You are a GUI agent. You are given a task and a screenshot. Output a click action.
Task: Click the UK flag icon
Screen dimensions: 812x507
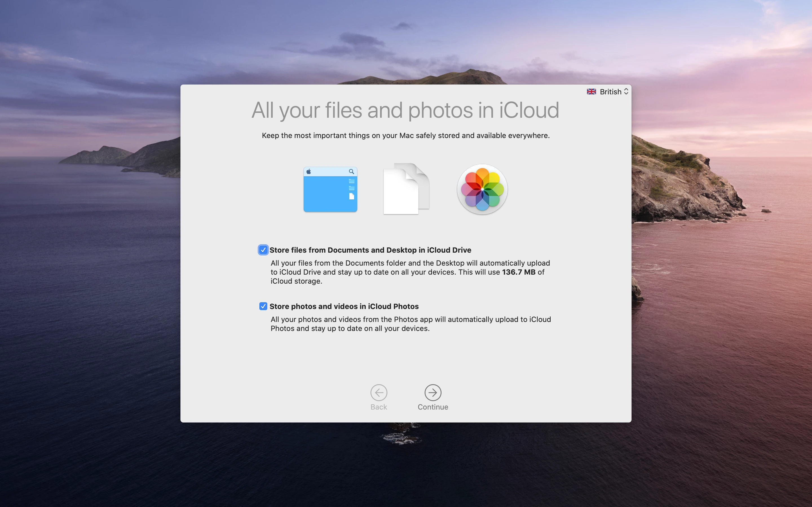coord(591,92)
